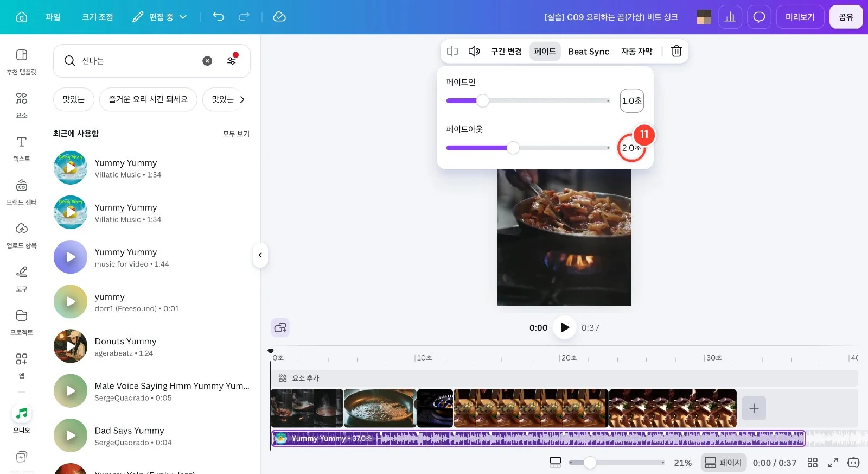Adjust 페이드인 slider handle
Screen dimensions: 868x474
tap(482, 100)
